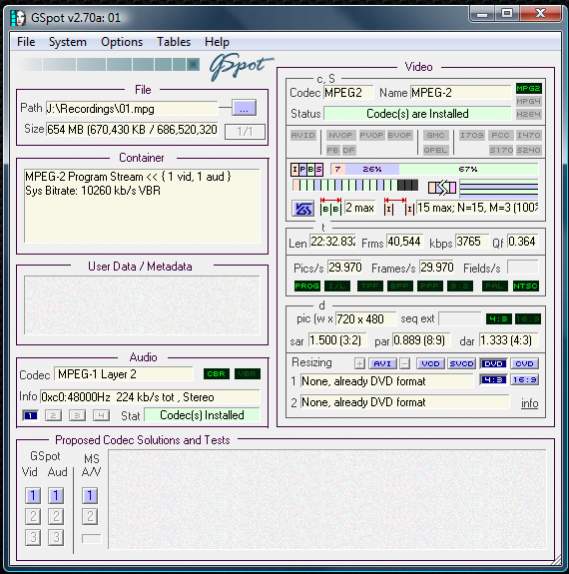Click the dar field 1.333 (4:3)
569x574 pixels.
point(508,340)
